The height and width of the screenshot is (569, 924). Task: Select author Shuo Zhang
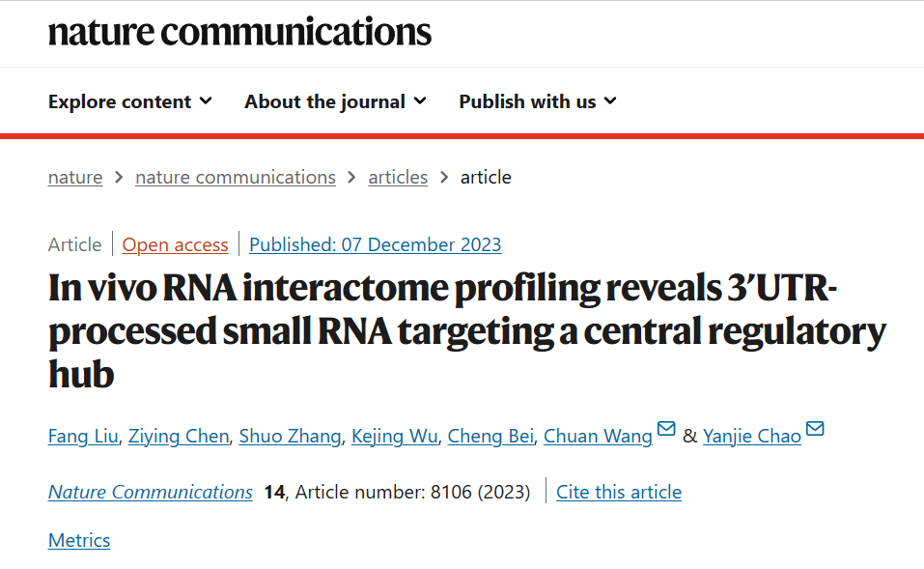[290, 436]
